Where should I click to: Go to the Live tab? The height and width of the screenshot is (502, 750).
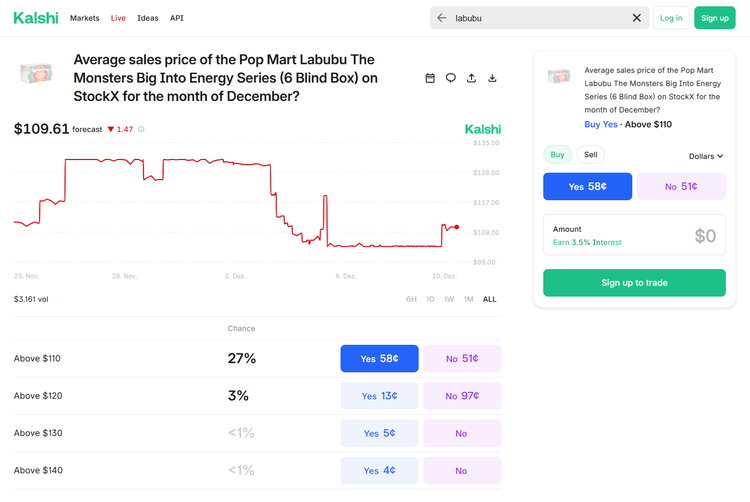click(119, 18)
